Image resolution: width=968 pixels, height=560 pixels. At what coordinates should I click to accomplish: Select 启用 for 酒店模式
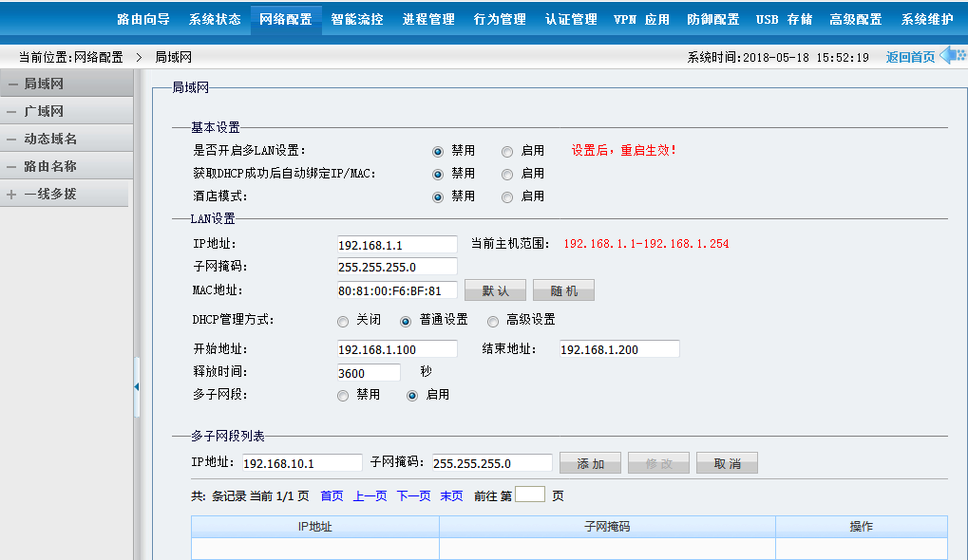[507, 197]
